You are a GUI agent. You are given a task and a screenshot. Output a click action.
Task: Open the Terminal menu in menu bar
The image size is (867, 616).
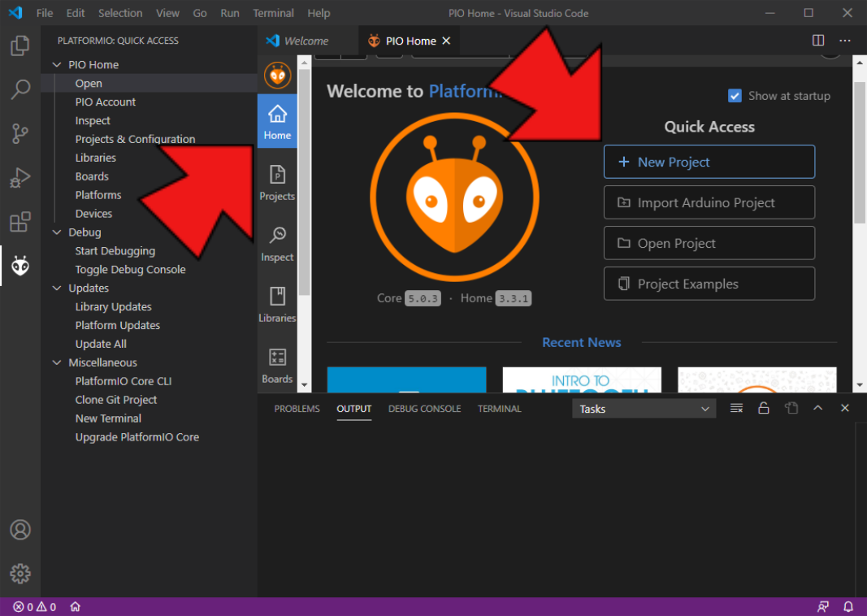click(x=273, y=13)
